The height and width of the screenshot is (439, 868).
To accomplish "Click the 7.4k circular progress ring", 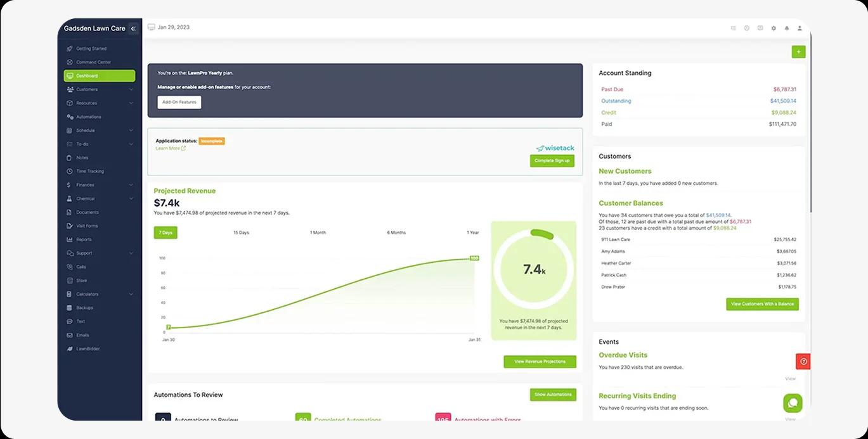I will [x=533, y=269].
